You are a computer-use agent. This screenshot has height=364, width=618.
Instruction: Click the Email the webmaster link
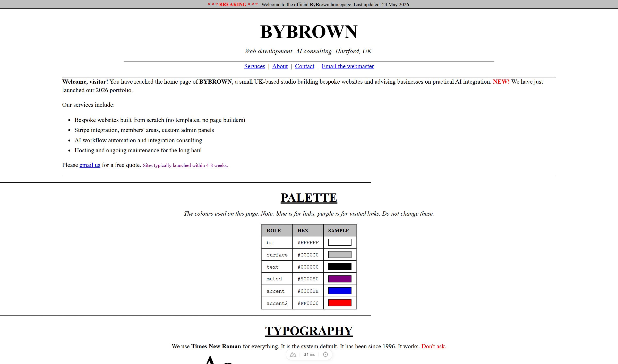point(348,66)
